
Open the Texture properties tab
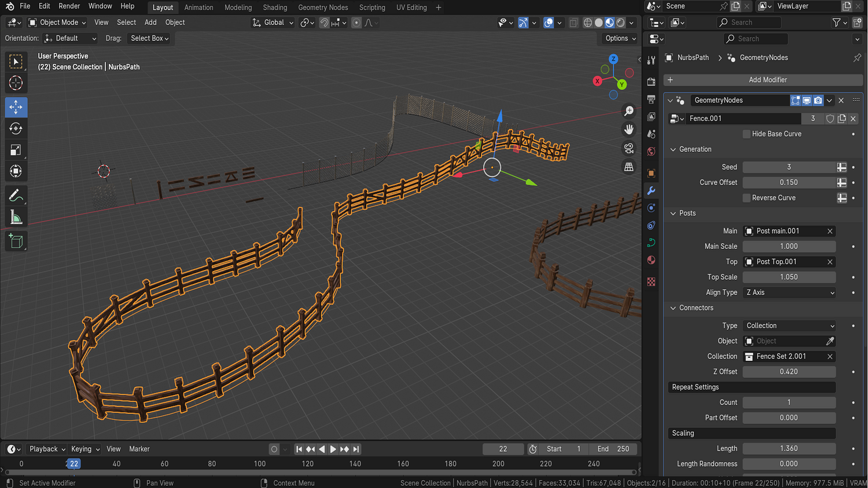[652, 282]
